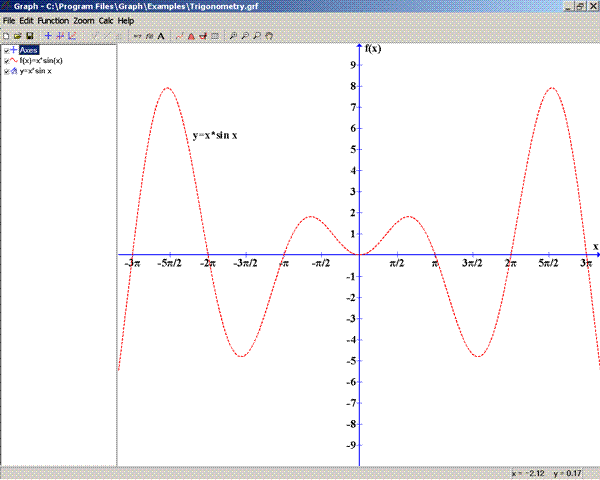Uncheck the Axes checkbox
Image resolution: width=600 pixels, height=480 pixels.
[7, 50]
